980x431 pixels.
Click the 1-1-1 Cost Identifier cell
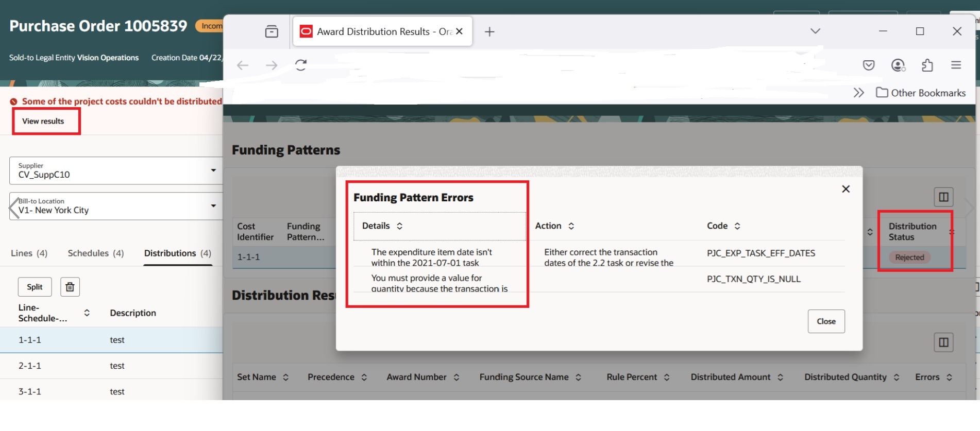click(x=248, y=257)
